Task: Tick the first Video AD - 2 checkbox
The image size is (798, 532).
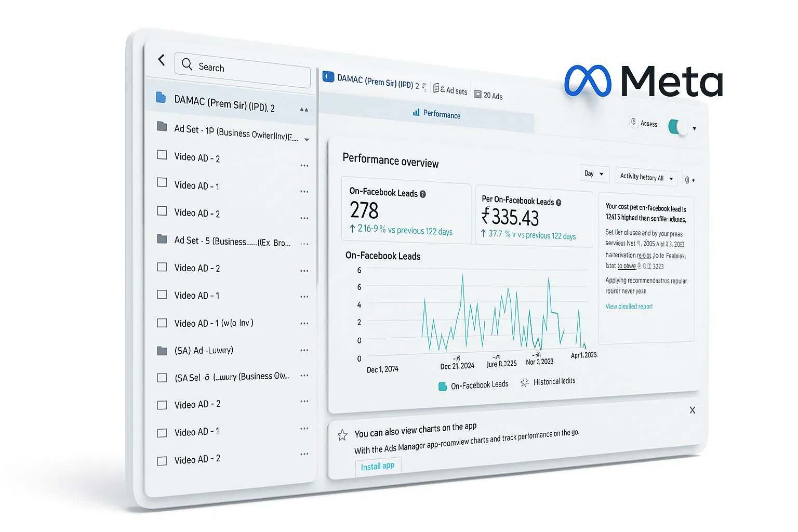Action: coord(162,155)
